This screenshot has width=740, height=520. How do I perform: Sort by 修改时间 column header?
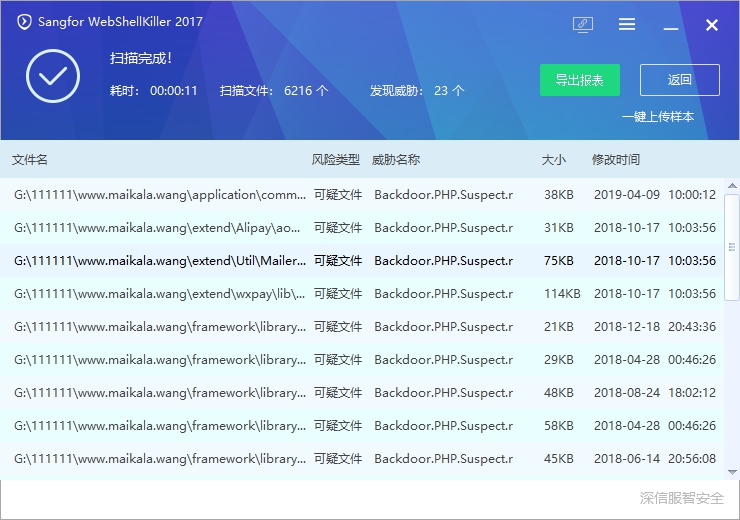[x=616, y=159]
